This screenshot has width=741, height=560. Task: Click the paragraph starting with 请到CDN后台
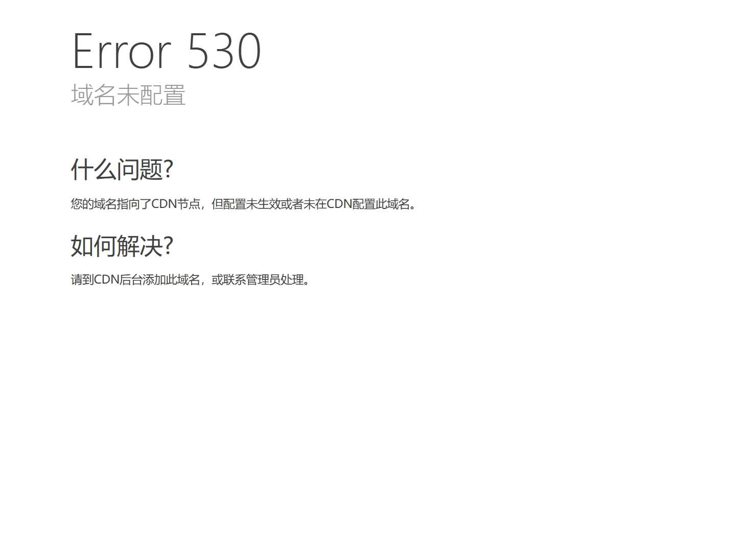tap(191, 280)
